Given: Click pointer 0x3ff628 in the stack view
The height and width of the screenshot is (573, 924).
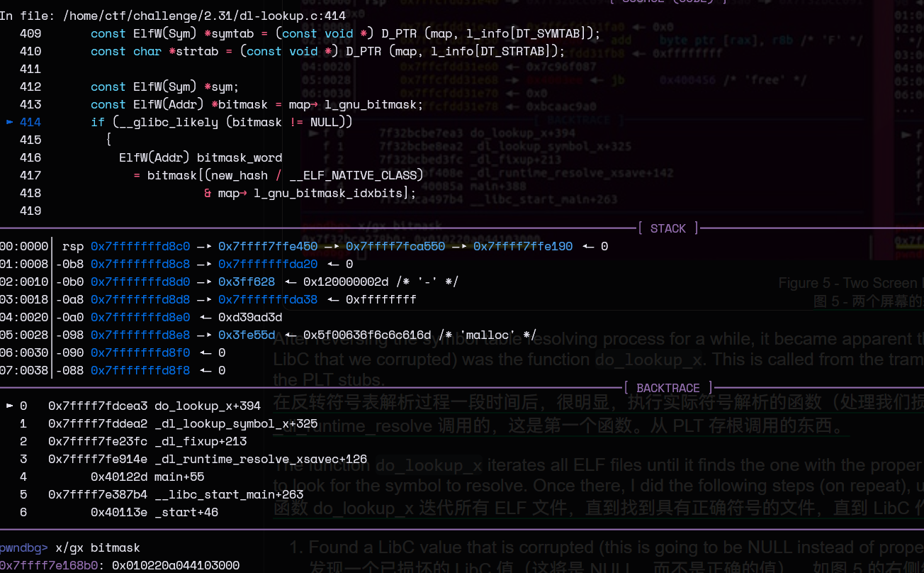Looking at the screenshot, I should 247,282.
